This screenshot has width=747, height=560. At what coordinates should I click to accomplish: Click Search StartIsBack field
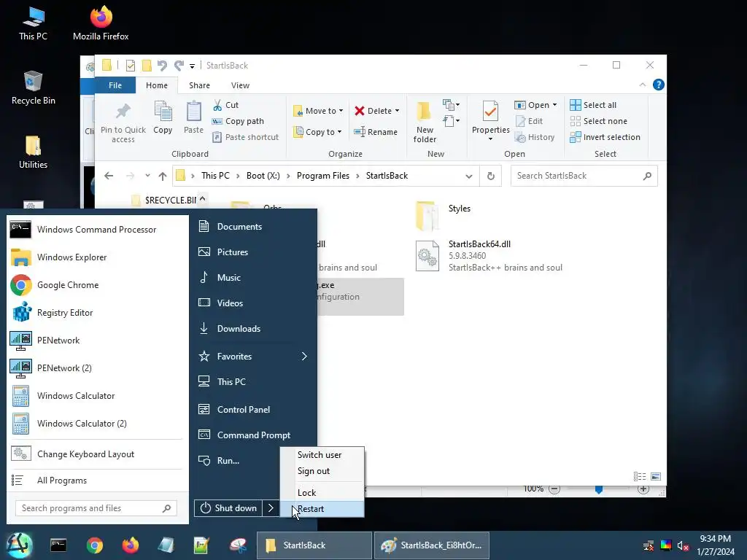pyautogui.click(x=584, y=176)
